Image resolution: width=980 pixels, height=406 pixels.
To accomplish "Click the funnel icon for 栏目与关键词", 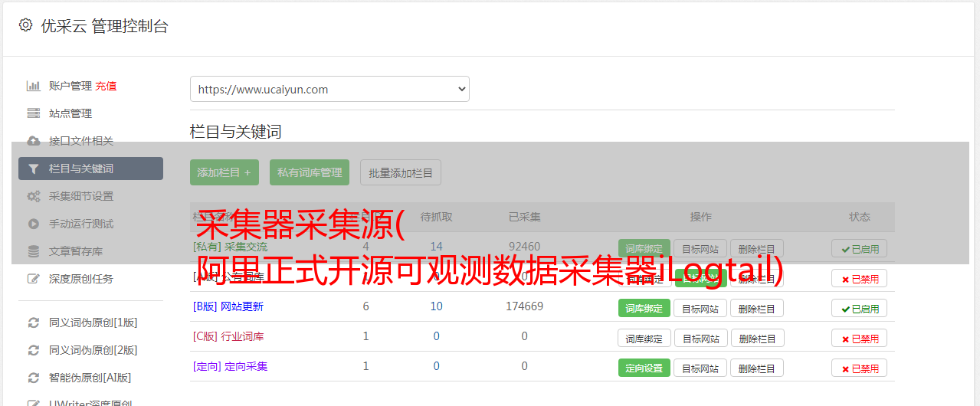I will [33, 169].
